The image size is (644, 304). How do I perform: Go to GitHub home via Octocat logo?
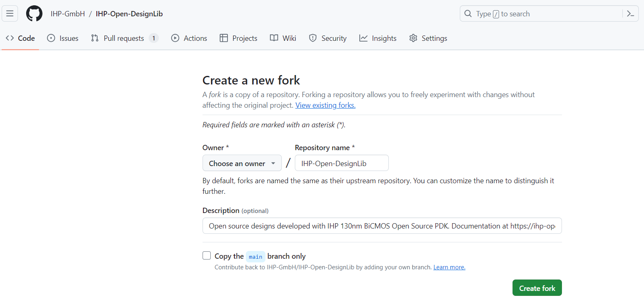tap(34, 13)
